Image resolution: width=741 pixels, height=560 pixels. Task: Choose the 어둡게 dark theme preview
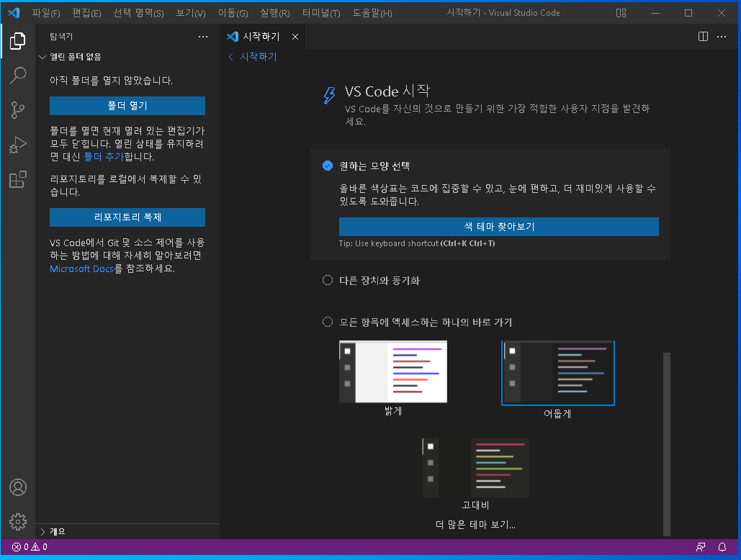(x=558, y=373)
